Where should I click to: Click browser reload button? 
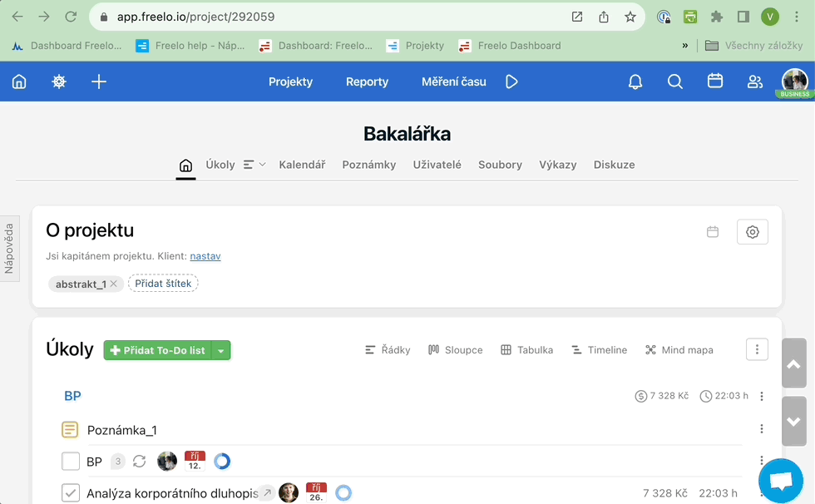[x=71, y=17]
